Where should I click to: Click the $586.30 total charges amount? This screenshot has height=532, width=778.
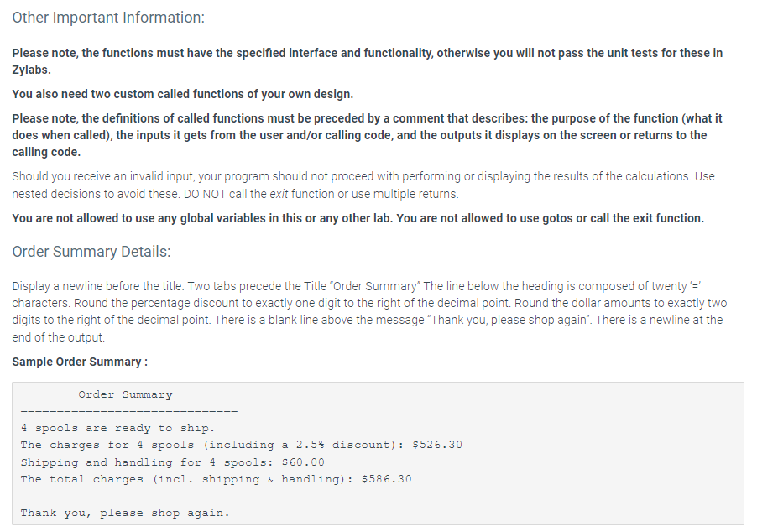coord(387,479)
